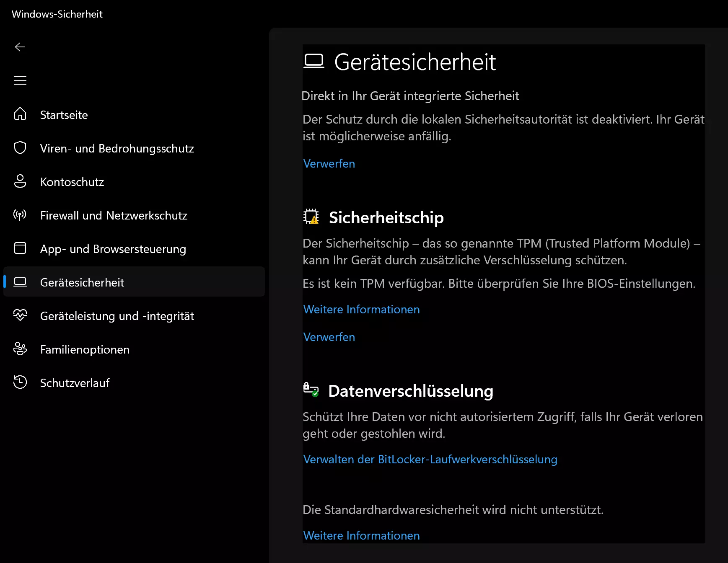Click the Sicherheitschip warning chip icon
Image resolution: width=728 pixels, height=563 pixels.
(x=311, y=217)
